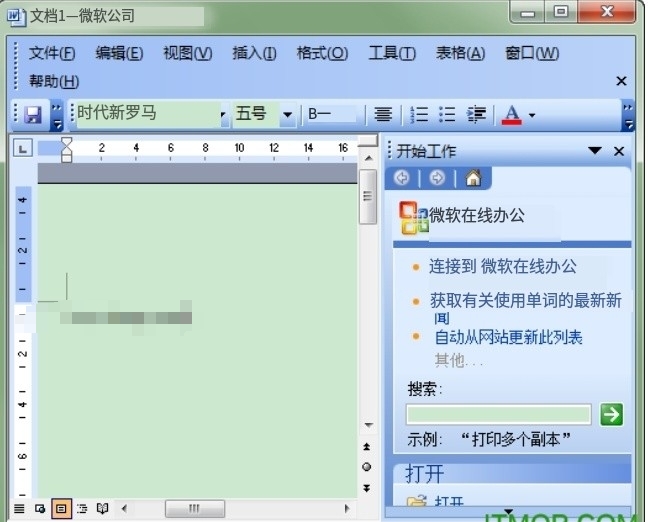Switch to Web Layout view icon
This screenshot has height=522, width=649.
pos(40,508)
